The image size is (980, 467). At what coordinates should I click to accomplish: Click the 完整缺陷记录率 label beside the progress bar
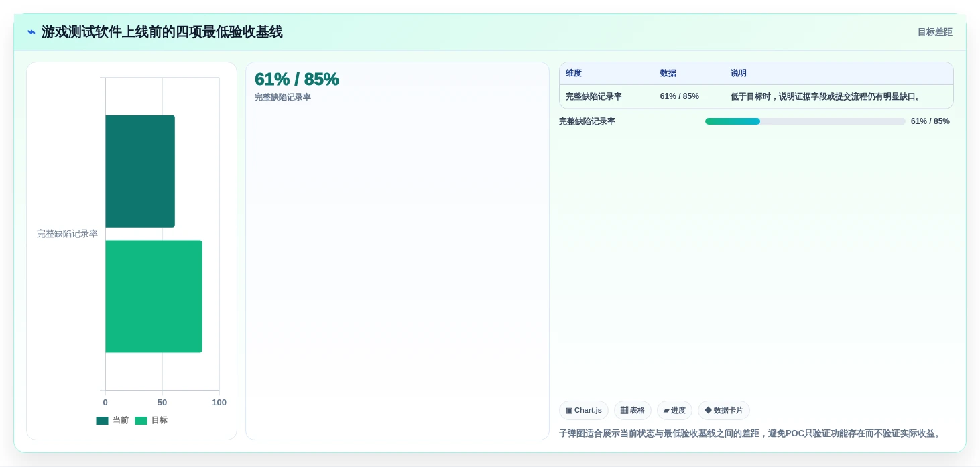tap(587, 121)
